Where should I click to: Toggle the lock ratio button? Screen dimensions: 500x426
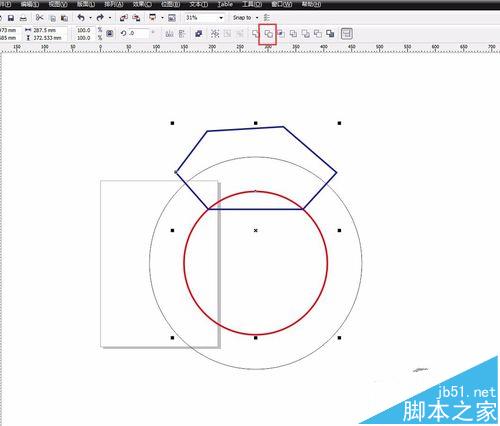pyautogui.click(x=109, y=34)
